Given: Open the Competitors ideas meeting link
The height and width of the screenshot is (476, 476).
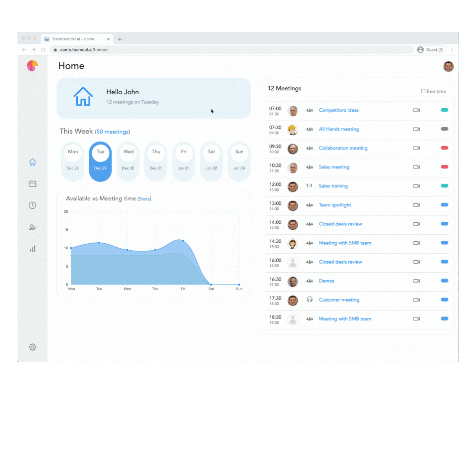Looking at the screenshot, I should point(339,110).
